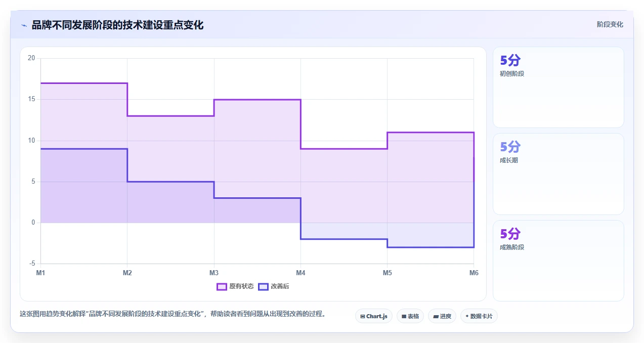Image resolution: width=644 pixels, height=343 pixels.
Task: Click the 5分 value in 初创阶段 card
Action: point(510,60)
